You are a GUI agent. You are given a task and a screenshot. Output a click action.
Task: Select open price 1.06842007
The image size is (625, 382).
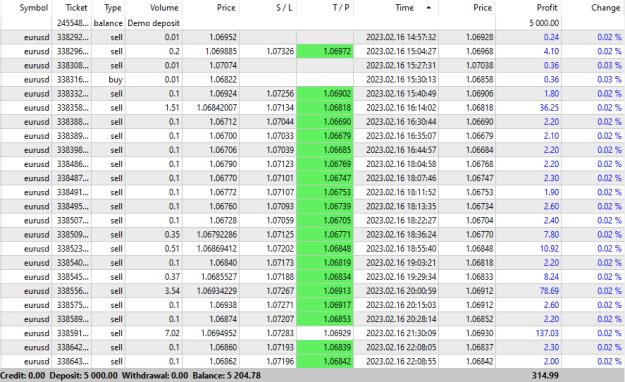click(x=216, y=108)
